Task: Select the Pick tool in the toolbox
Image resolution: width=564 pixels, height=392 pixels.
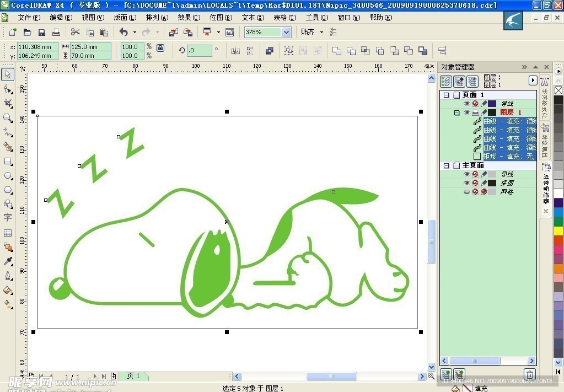Action: coord(8,74)
